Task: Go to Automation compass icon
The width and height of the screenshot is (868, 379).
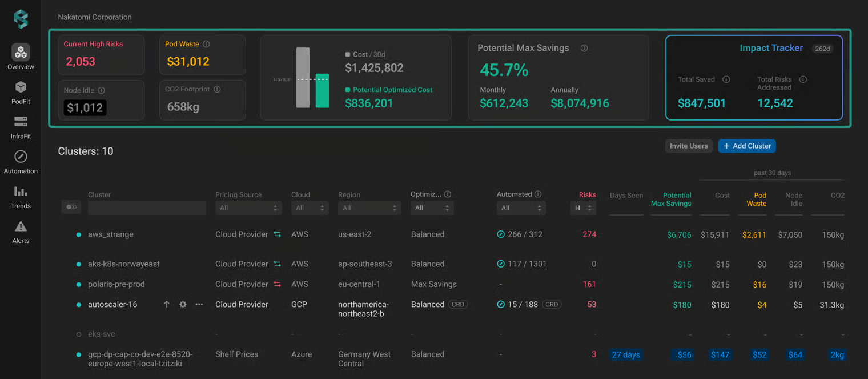Action: pos(21,157)
